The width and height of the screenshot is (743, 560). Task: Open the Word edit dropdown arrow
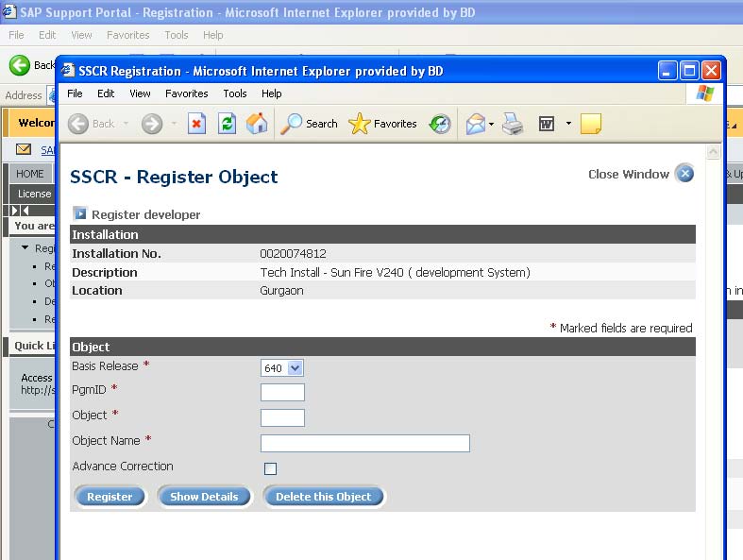pos(568,124)
